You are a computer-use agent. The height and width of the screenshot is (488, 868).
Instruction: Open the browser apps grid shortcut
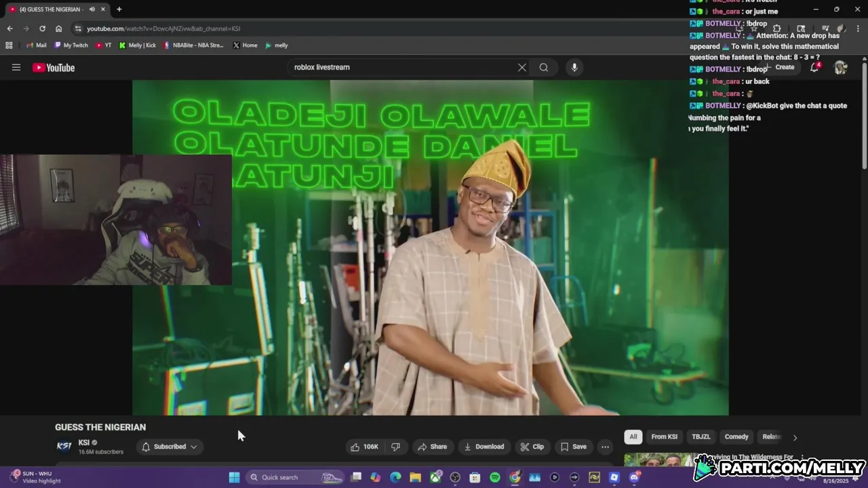[x=9, y=45]
